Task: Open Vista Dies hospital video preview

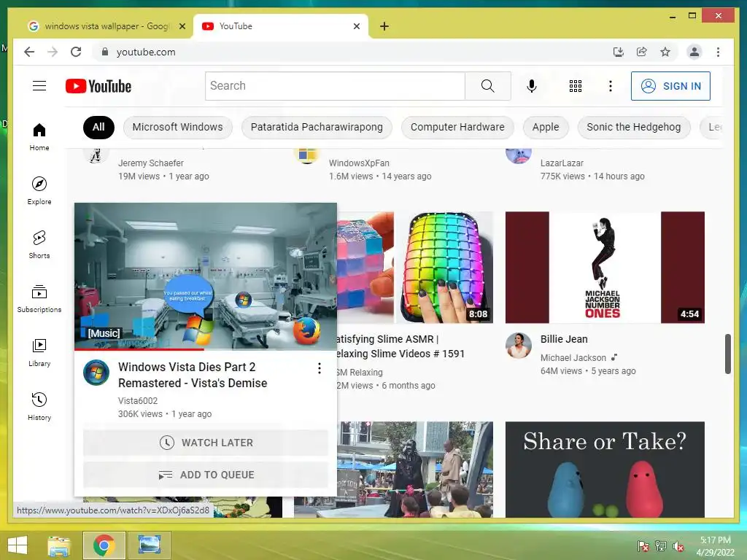Action: [x=205, y=276]
